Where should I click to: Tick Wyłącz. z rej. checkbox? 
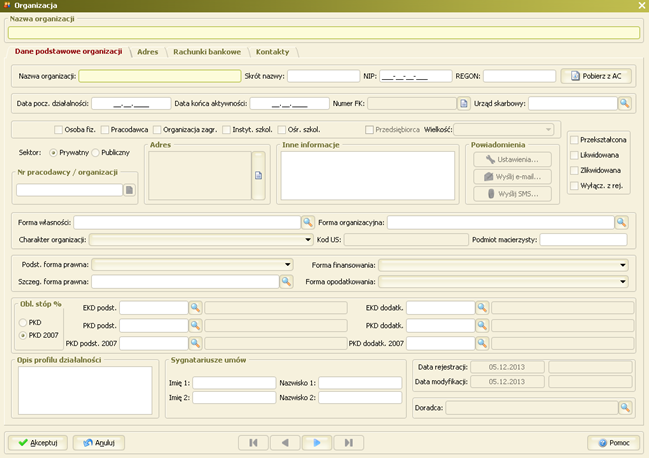[x=574, y=186]
